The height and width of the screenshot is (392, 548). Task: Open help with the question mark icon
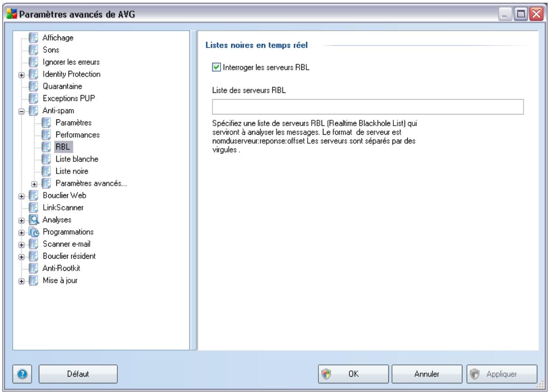[x=22, y=374]
